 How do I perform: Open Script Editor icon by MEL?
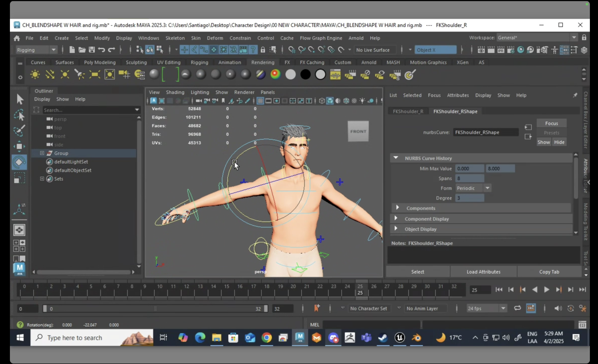[582, 325]
